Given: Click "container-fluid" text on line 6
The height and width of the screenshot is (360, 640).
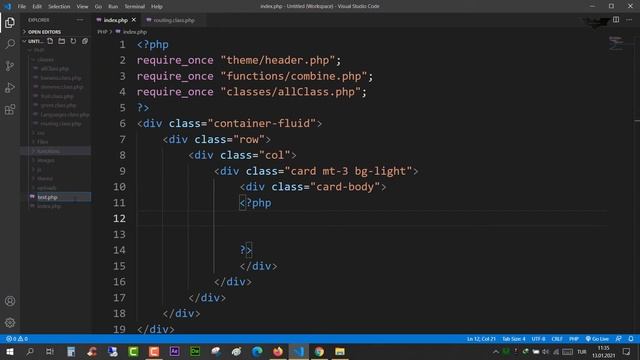Looking at the screenshot, I should 262,123.
